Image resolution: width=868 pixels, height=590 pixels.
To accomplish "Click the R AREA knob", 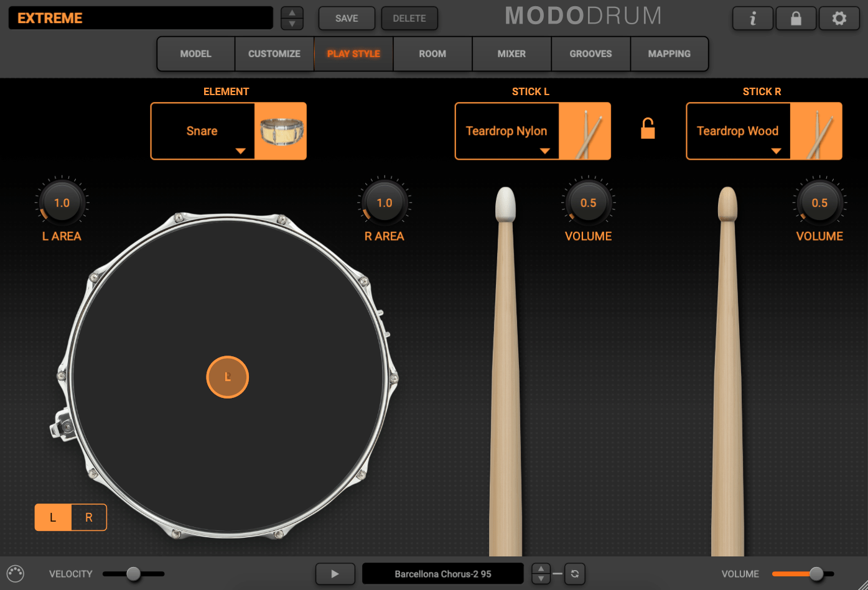I will (x=385, y=203).
